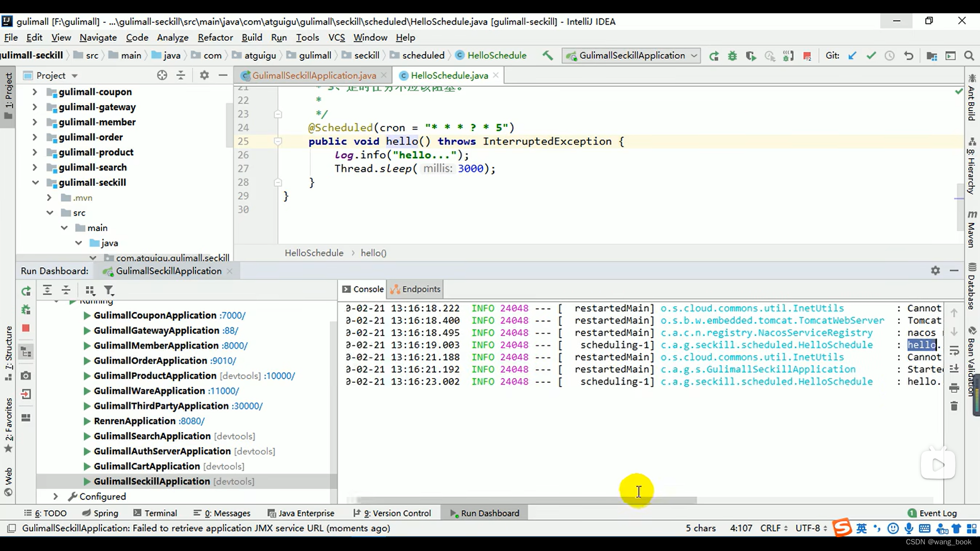Open the Navigate menu
The height and width of the screenshot is (551, 980).
click(x=98, y=37)
